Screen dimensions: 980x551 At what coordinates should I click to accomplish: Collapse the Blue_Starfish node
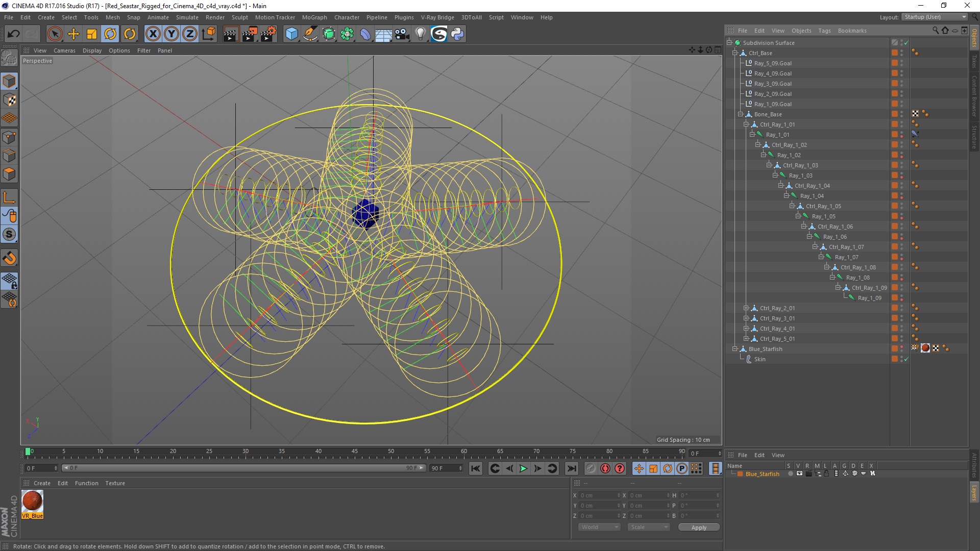pos(735,349)
